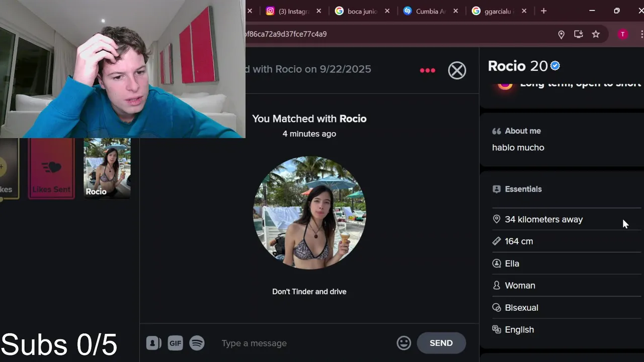Open the Chrome profile avatar T
Viewport: 644px width, 362px height.
click(622, 34)
